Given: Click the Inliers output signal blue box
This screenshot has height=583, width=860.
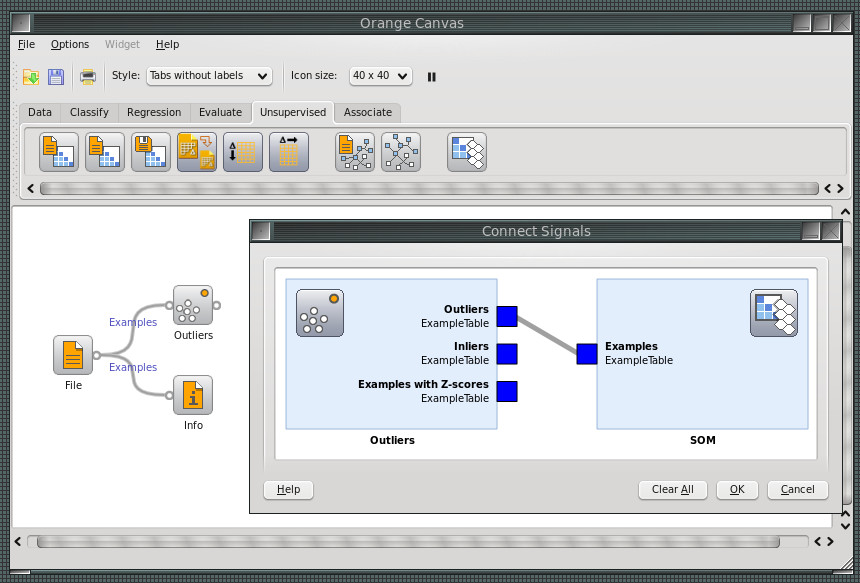Looking at the screenshot, I should tap(507, 354).
